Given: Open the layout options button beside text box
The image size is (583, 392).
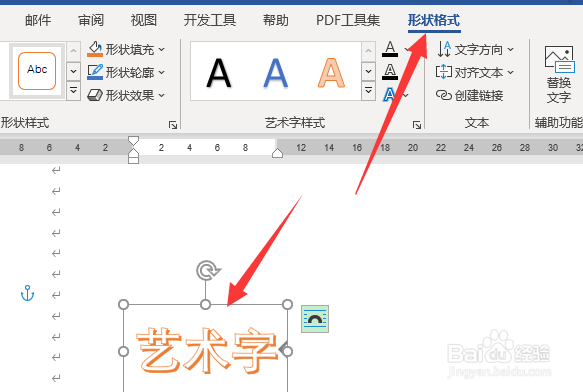Looking at the screenshot, I should pos(315,319).
